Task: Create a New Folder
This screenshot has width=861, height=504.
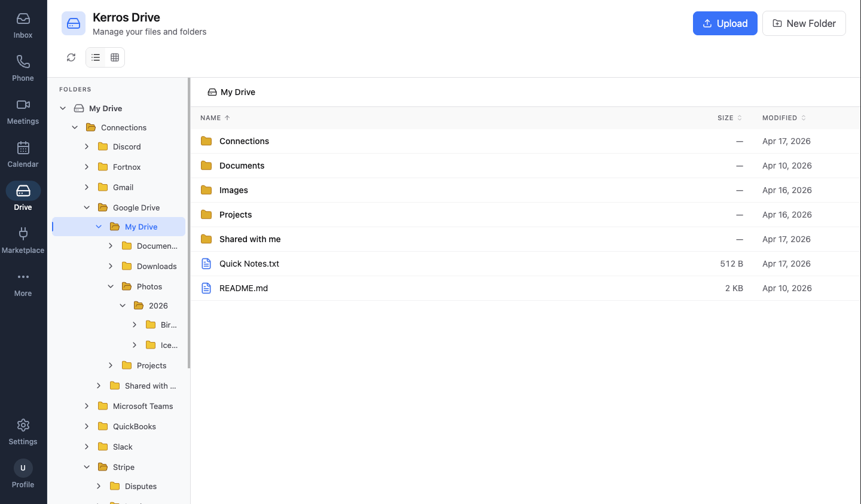Action: 804,23
